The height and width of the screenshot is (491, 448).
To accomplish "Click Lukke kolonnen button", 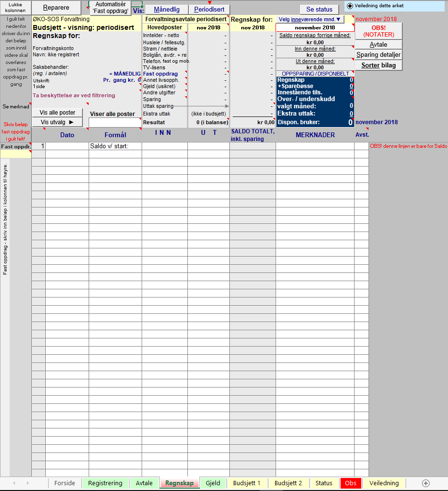I will [x=15, y=8].
